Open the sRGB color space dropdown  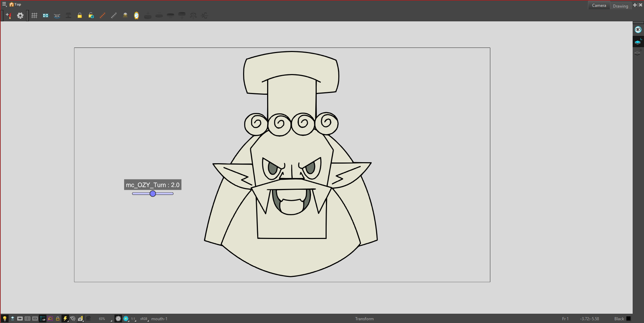[144, 319]
